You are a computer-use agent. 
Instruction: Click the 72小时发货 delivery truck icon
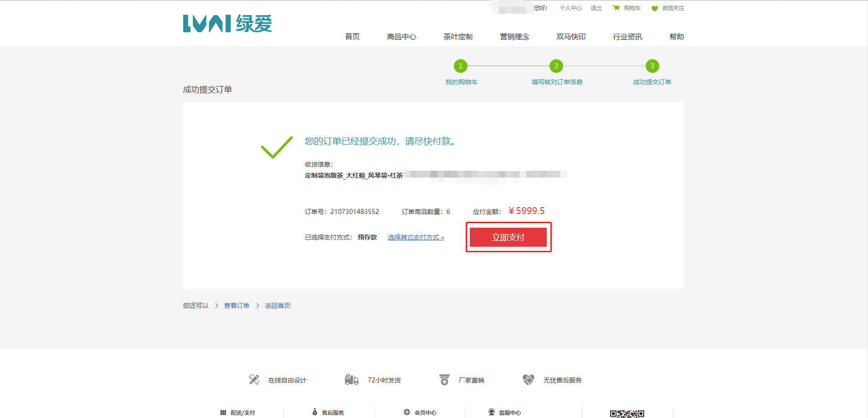351,379
